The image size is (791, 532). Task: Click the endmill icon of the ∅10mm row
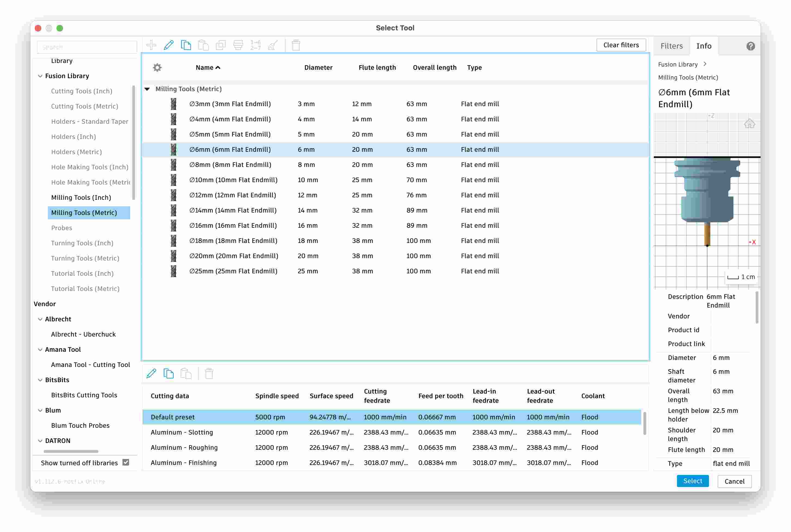[x=174, y=180]
